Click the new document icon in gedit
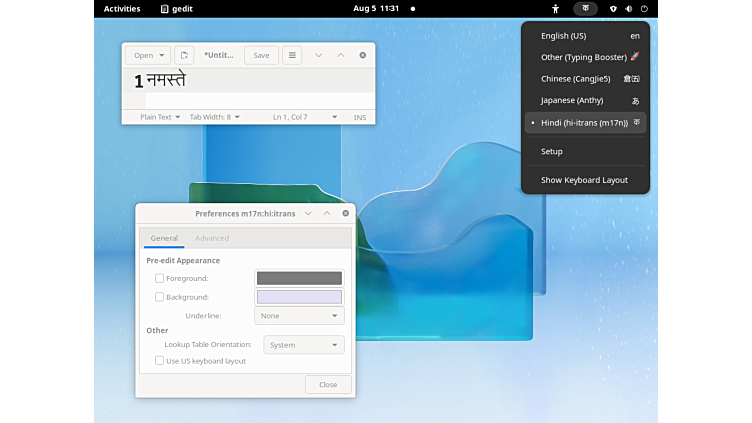 [x=184, y=55]
